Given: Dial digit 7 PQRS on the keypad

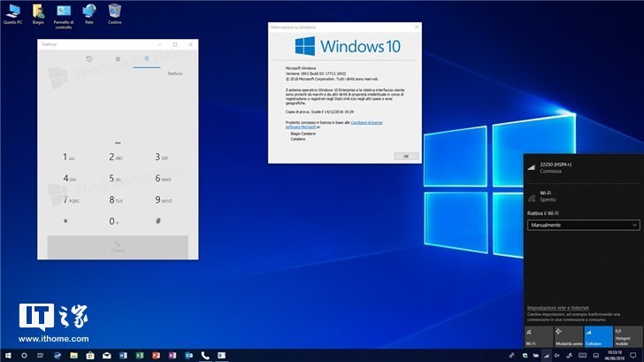Looking at the screenshot, I should [x=71, y=200].
